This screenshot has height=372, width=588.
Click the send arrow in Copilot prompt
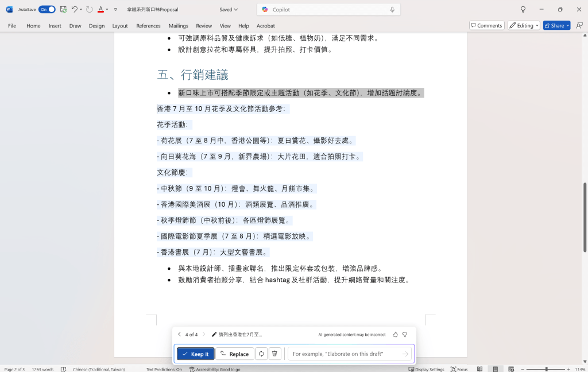(x=405, y=354)
